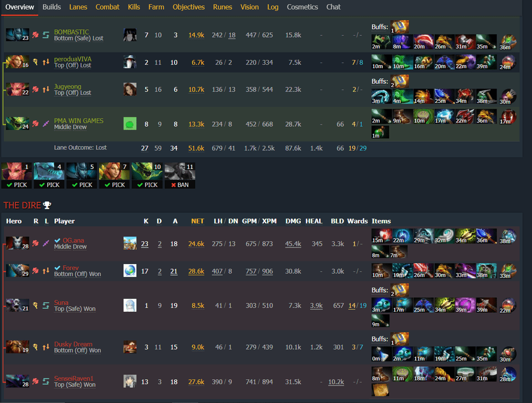
Task: Open SenseiRaven1 player profile
Action: 74,378
